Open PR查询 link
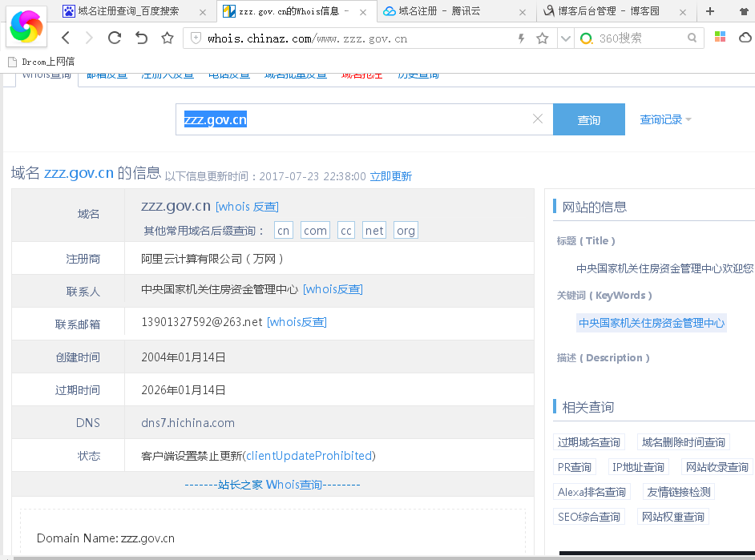 point(575,467)
